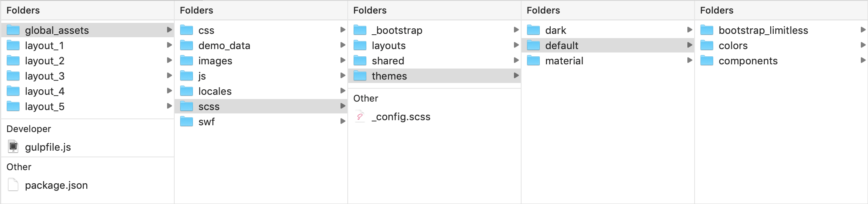Select the layouts folder in scss
This screenshot has width=868, height=204.
(x=434, y=45)
